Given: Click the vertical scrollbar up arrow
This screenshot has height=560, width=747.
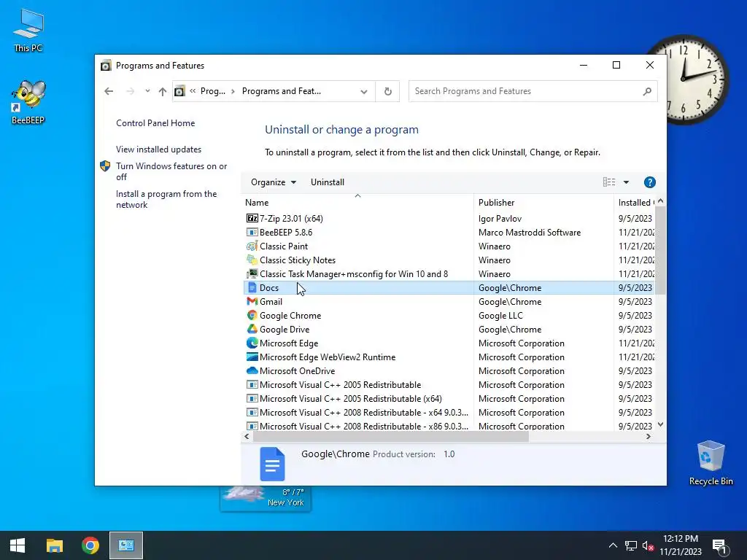Looking at the screenshot, I should pyautogui.click(x=660, y=201).
